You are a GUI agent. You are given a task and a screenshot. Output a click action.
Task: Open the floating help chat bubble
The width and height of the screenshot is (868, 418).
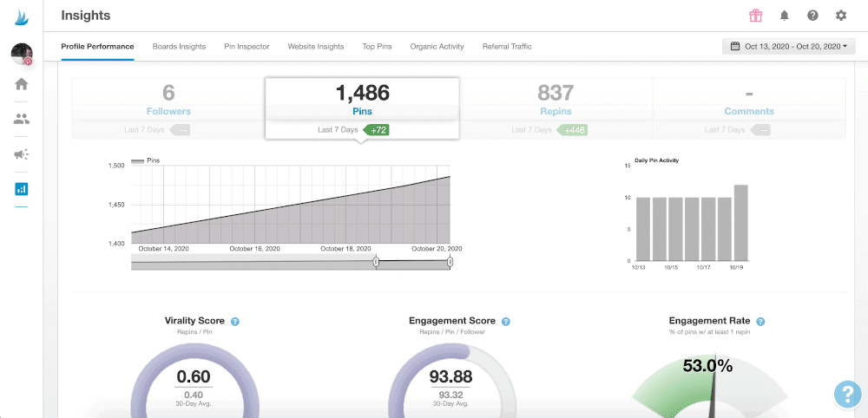point(846,394)
